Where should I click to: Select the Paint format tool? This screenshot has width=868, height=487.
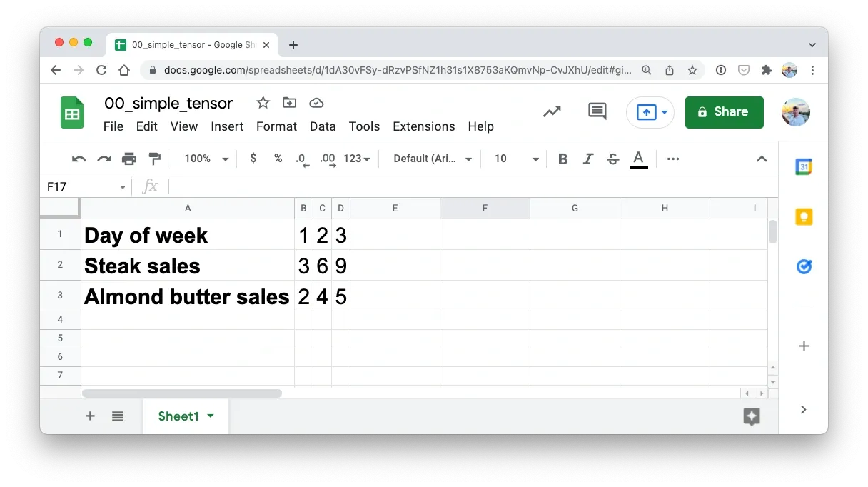pos(154,159)
